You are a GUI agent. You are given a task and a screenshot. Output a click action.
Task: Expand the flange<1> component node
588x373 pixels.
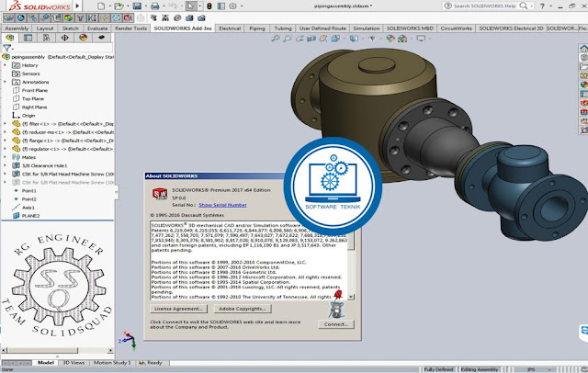pyautogui.click(x=5, y=141)
